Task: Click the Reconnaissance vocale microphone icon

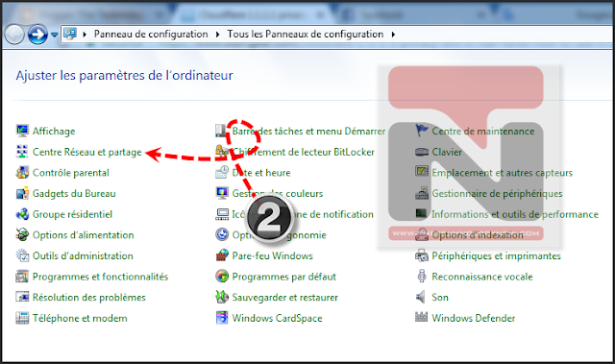Action: tap(422, 276)
